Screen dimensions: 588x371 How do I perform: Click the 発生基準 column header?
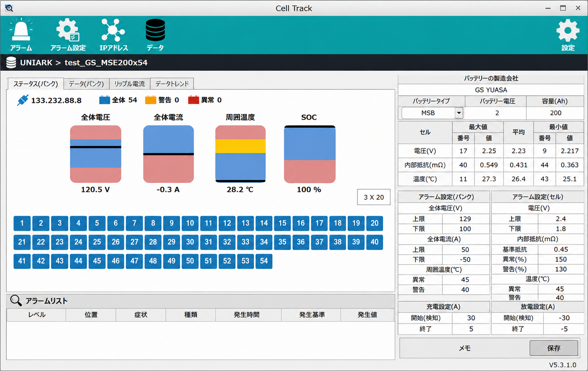[x=312, y=315]
